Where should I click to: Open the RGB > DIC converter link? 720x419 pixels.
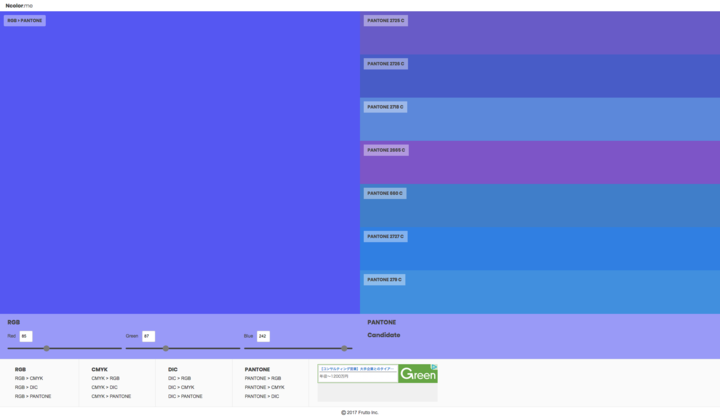point(27,387)
